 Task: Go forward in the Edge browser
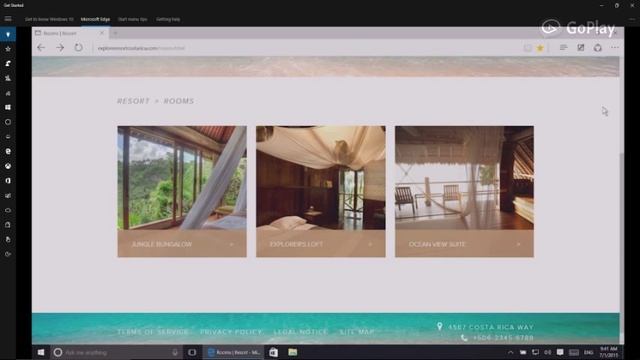tap(60, 48)
